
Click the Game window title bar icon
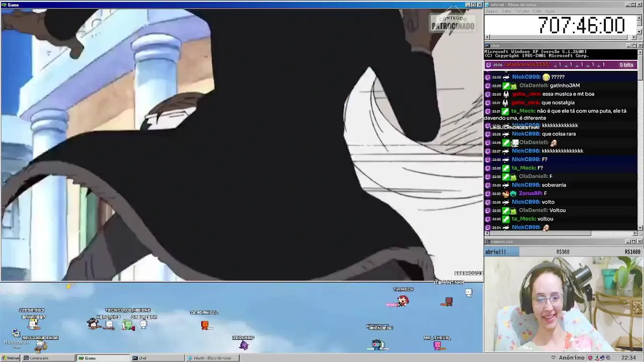4,5
